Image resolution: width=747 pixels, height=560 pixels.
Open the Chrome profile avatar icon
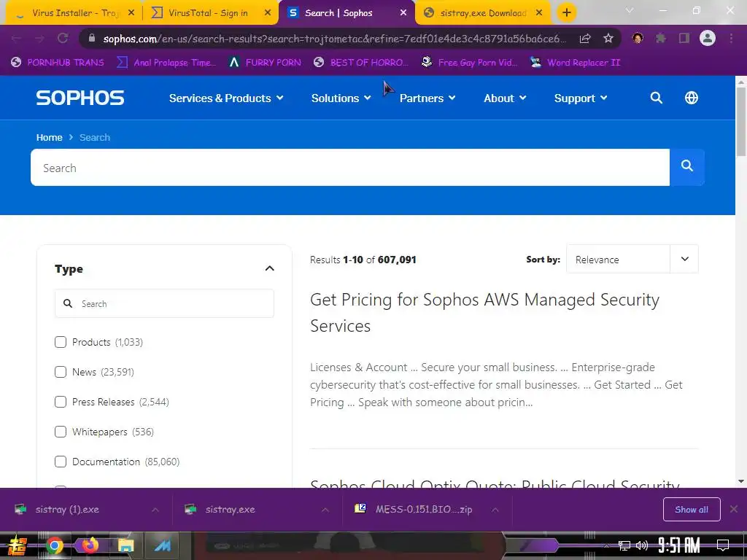click(x=708, y=38)
